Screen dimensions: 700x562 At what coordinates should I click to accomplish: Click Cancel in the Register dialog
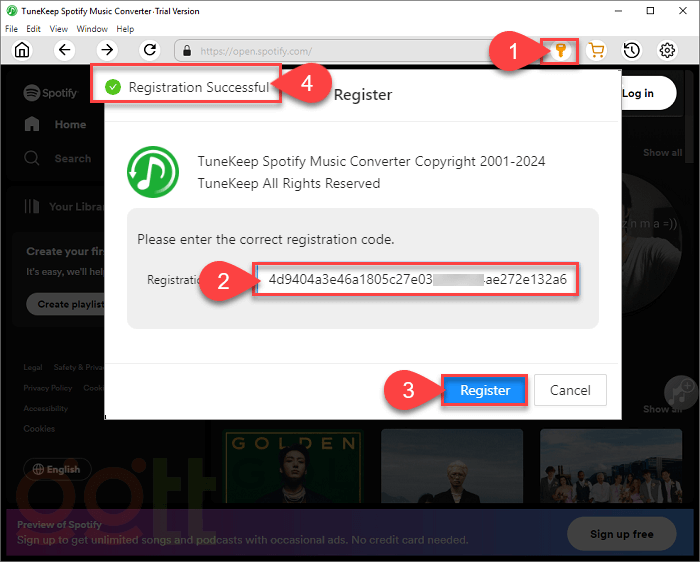(x=570, y=390)
